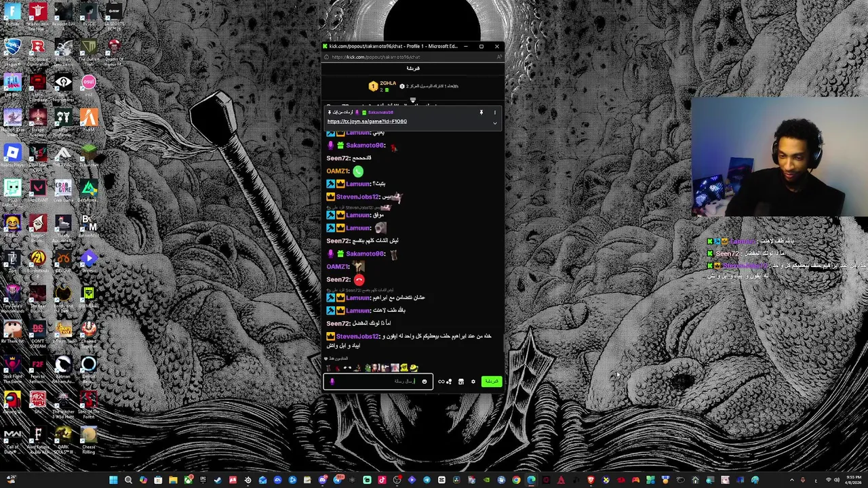Launch The Outlast Trials shortcut
868x488 pixels.
pos(89,51)
